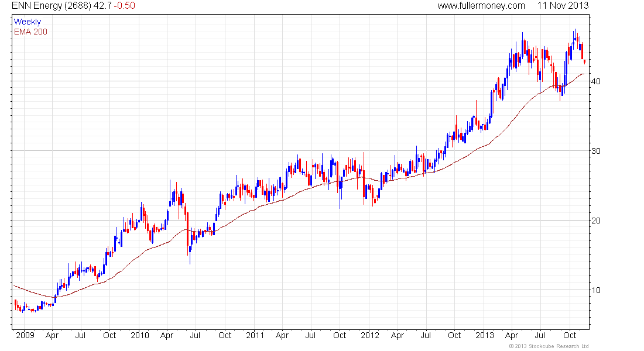
Task: Click the 30 price axis label
Action: point(595,151)
